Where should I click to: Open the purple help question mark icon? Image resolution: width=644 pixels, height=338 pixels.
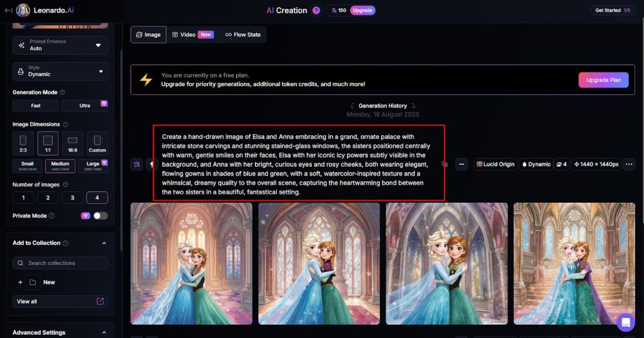pyautogui.click(x=316, y=10)
